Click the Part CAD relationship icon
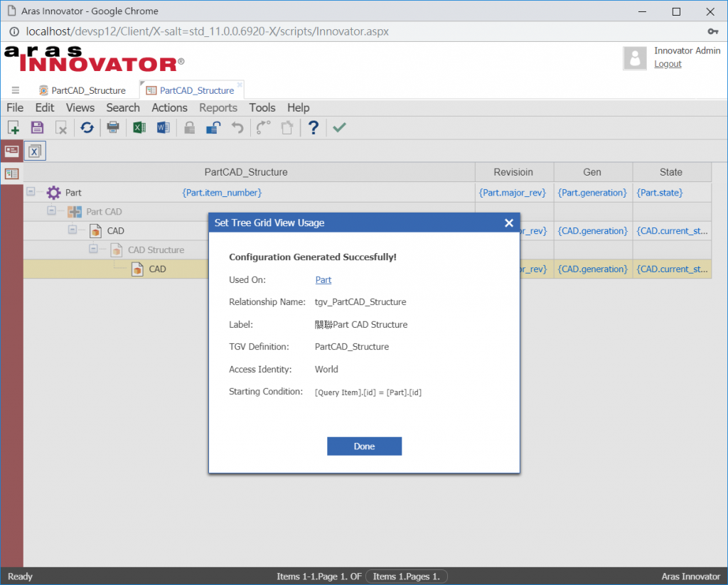The height and width of the screenshot is (585, 728). (x=74, y=212)
